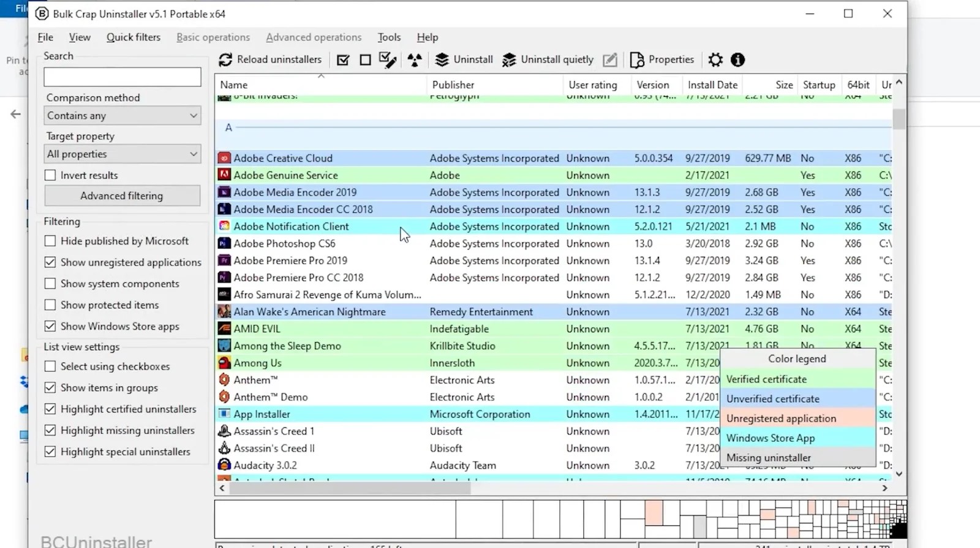980x548 pixels.
Task: Click the Uninstall text button
Action: click(473, 59)
